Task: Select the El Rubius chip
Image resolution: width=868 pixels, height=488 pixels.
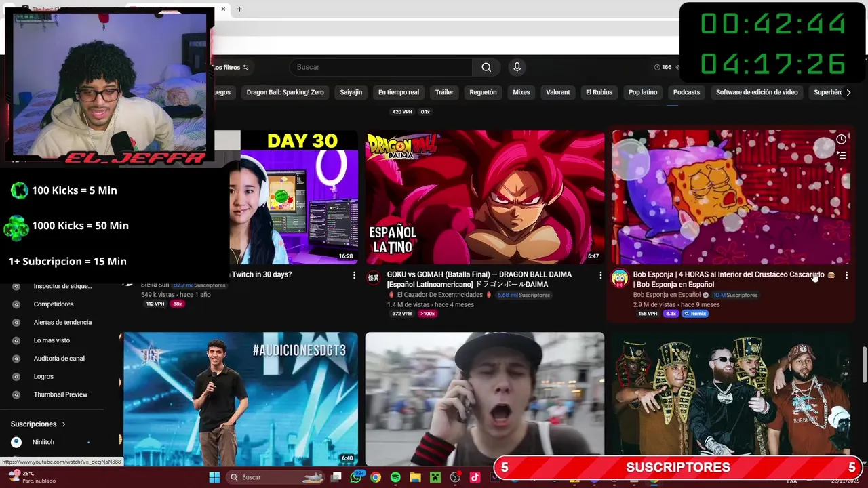Action: (599, 92)
